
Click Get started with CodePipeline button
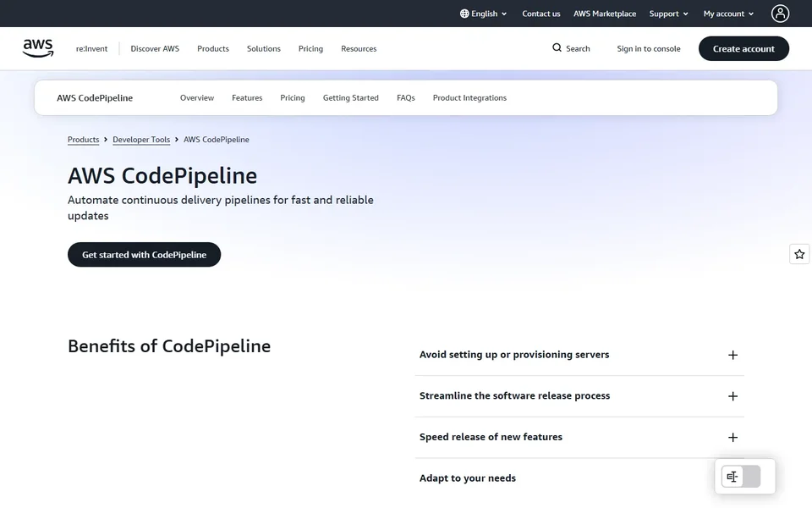tap(144, 255)
